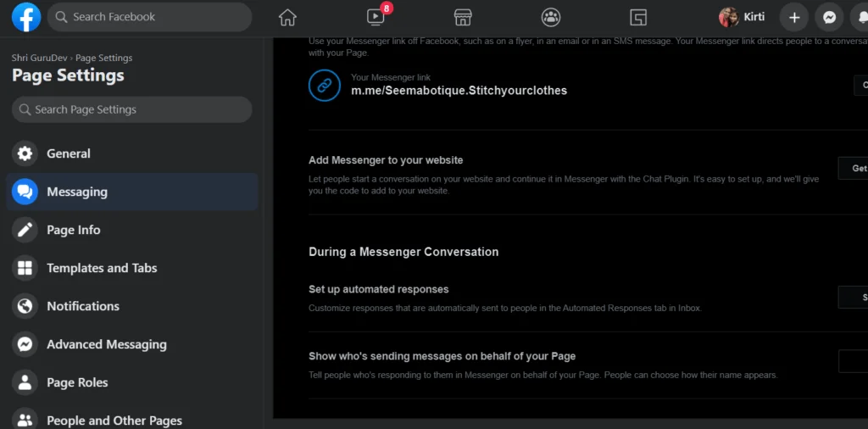The image size is (868, 429).
Task: Open the Watch video icon
Action: [376, 17]
